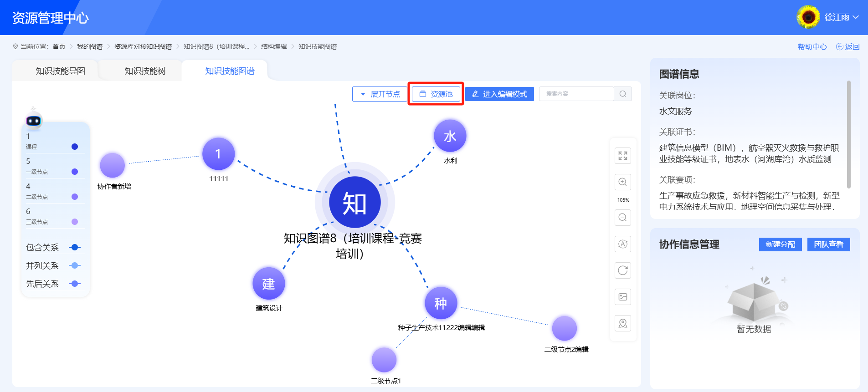
Task: Click the 资源管理中心 title
Action: [50, 18]
